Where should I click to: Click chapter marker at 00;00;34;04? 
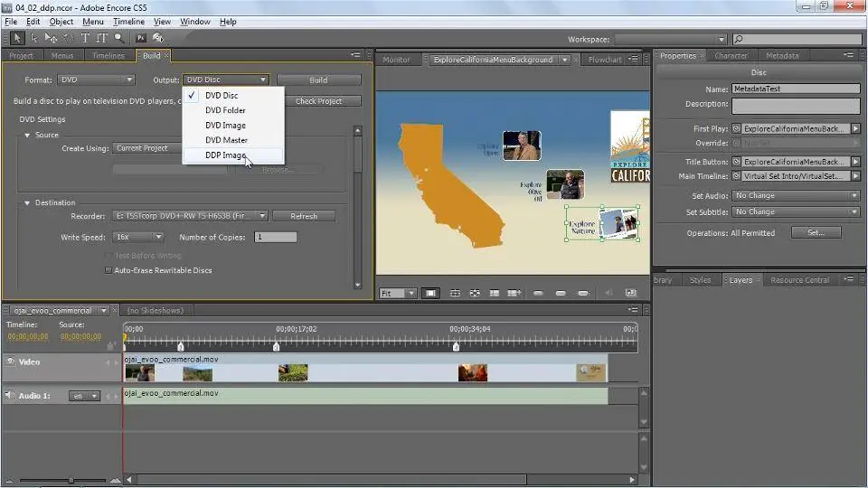456,346
